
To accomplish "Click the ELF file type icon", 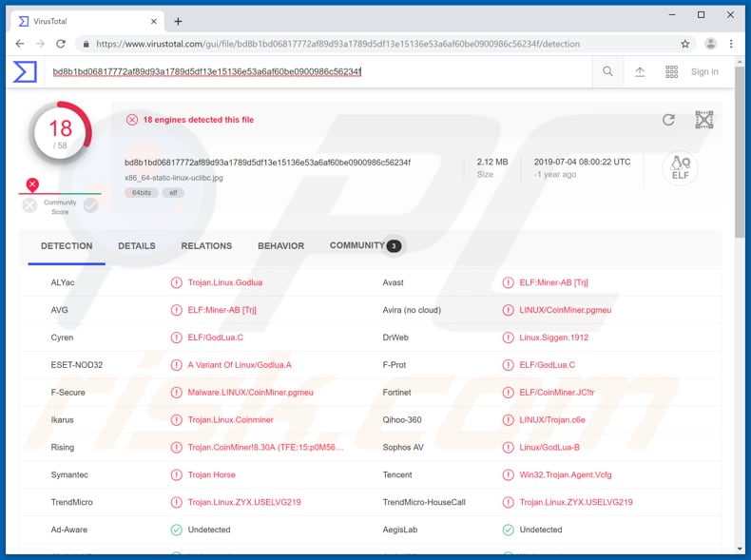I will tap(680, 168).
